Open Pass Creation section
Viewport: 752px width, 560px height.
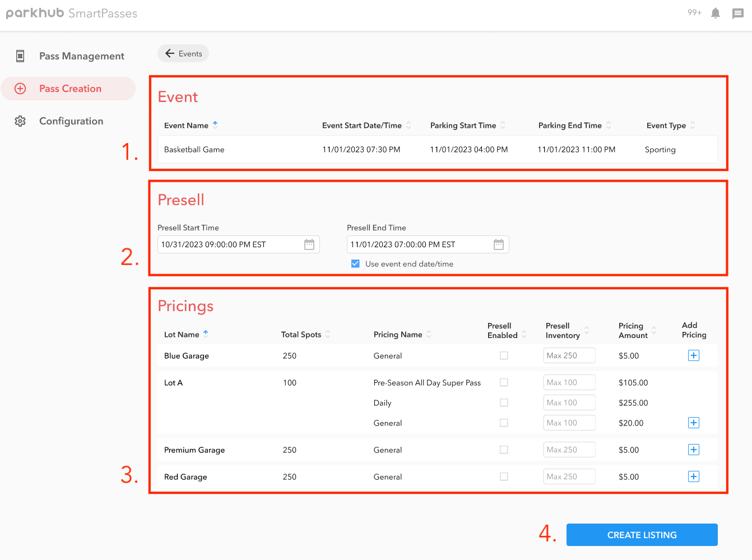[68, 89]
